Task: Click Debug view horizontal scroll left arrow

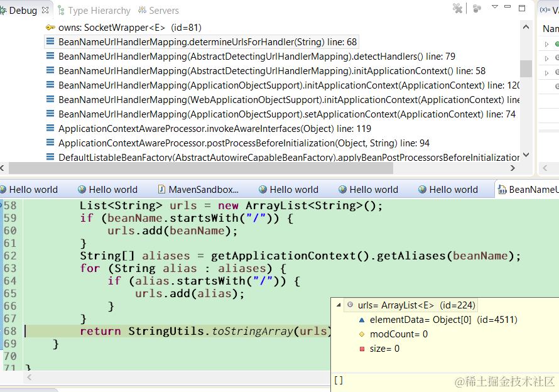Action: click(x=3, y=168)
